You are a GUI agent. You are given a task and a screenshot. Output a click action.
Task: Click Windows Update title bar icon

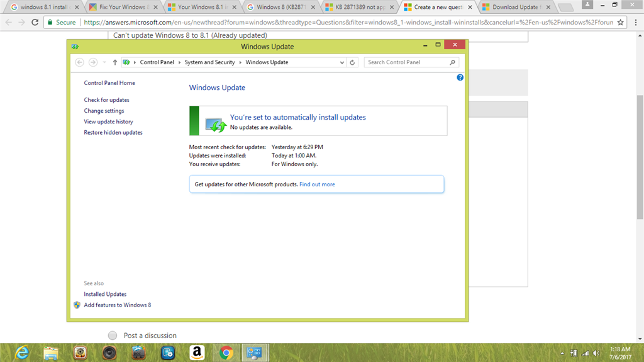pos(75,47)
